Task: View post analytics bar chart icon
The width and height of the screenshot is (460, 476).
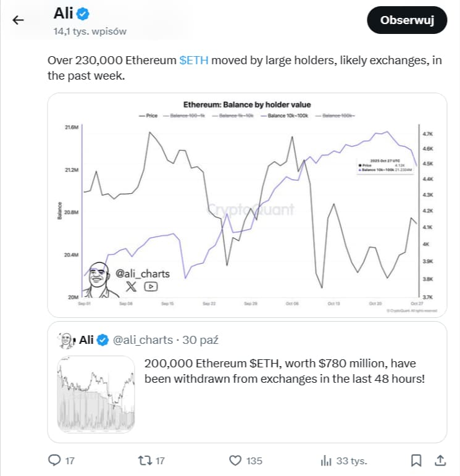Action: (x=325, y=460)
